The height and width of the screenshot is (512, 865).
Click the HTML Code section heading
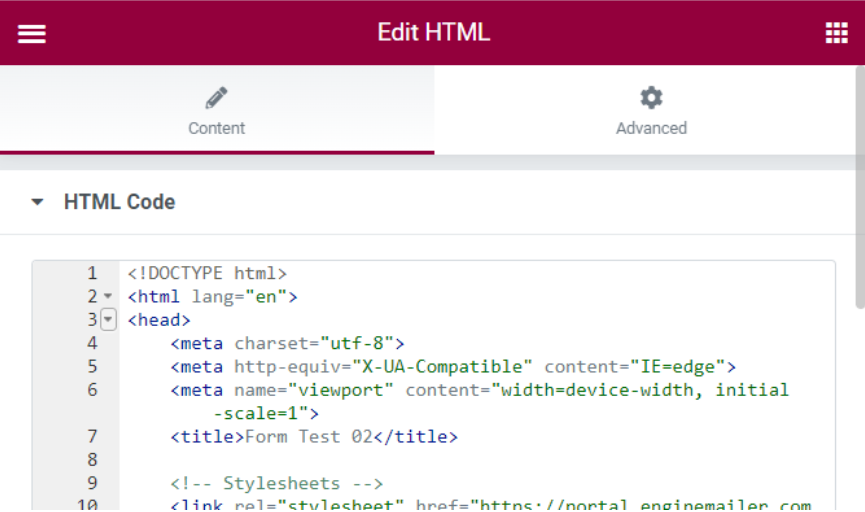click(x=119, y=202)
